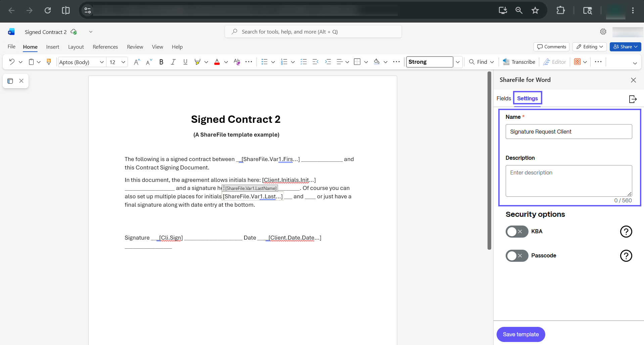
Task: Toggle italic formatting
Action: (x=173, y=62)
